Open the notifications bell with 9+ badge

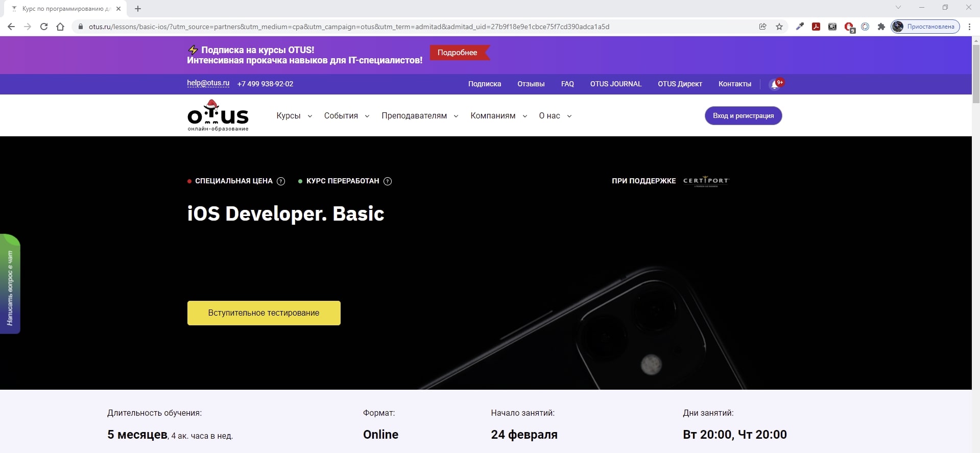(x=776, y=84)
